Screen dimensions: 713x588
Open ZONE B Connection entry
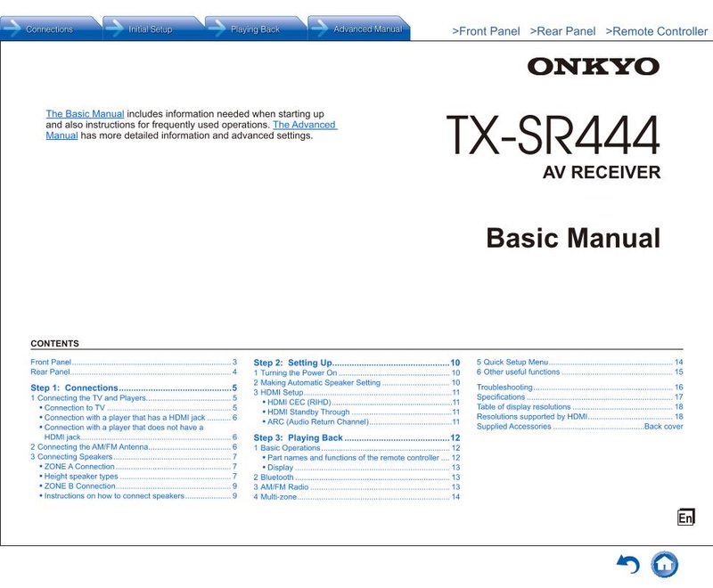tap(138, 486)
